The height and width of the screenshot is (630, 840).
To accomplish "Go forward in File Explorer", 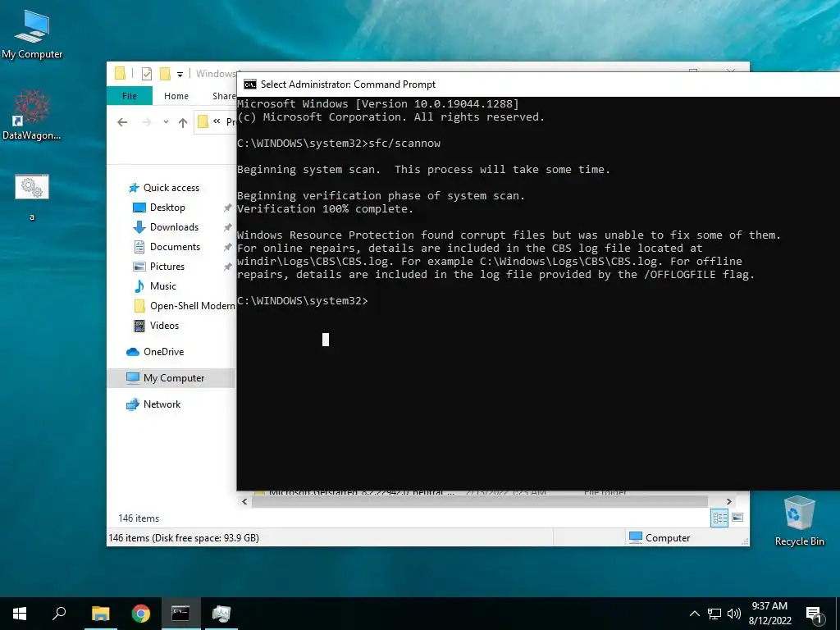I will pos(147,122).
